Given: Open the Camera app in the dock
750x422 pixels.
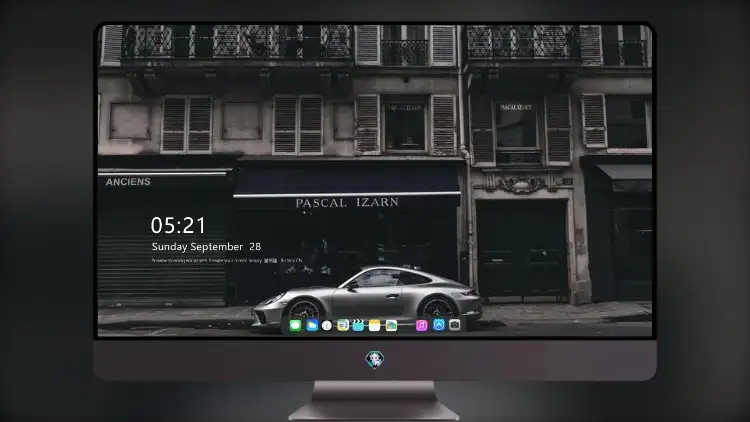Looking at the screenshot, I should coord(455,325).
